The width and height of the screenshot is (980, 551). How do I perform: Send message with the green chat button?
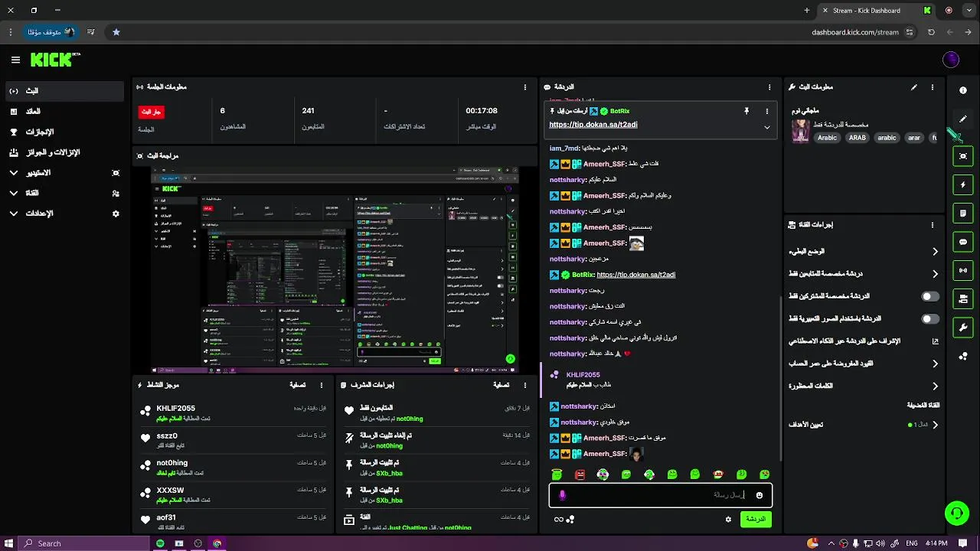[756, 519]
